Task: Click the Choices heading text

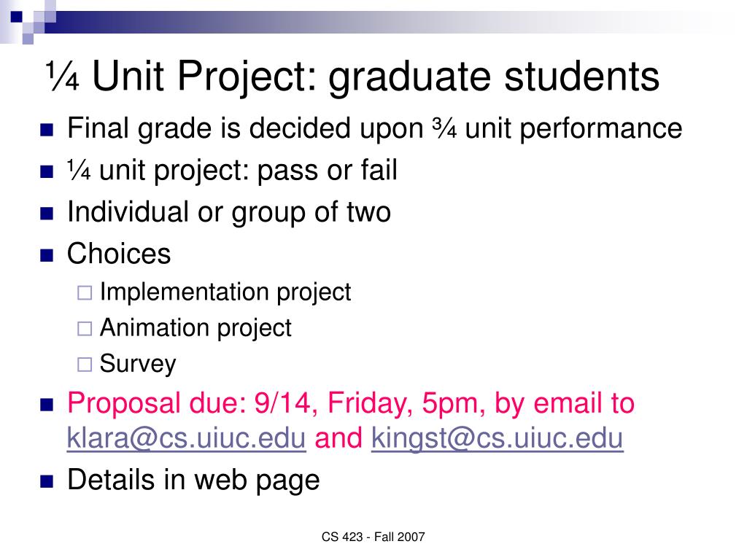Action: tap(119, 253)
